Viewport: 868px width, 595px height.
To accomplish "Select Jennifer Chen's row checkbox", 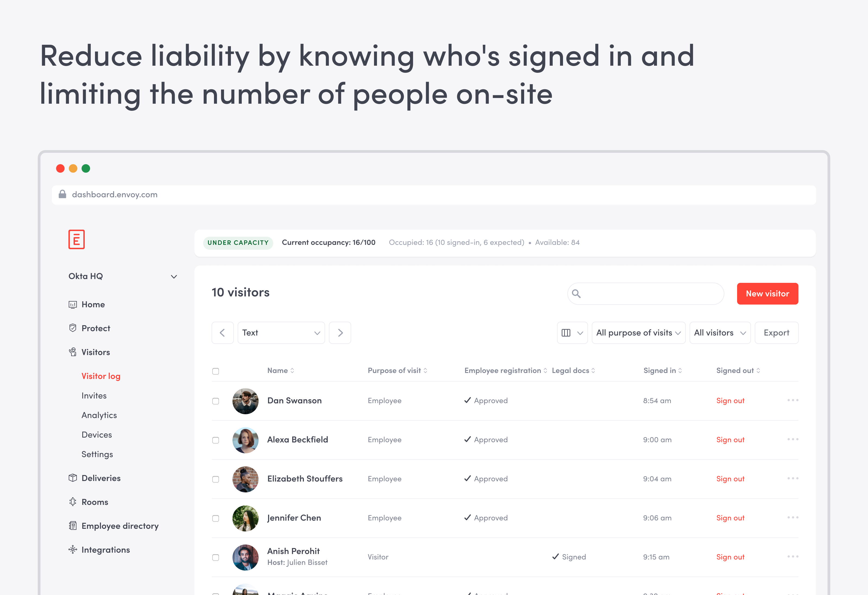I will pos(215,518).
